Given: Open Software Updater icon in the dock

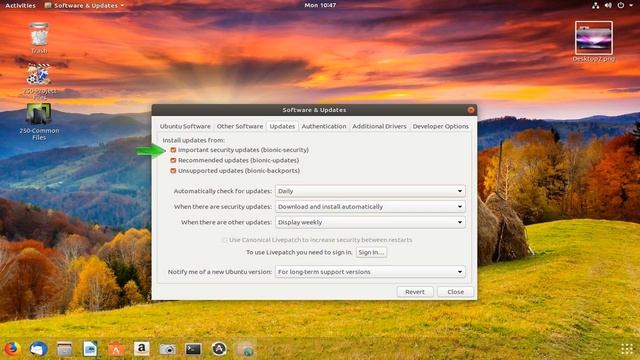Looking at the screenshot, I should click(x=219, y=349).
